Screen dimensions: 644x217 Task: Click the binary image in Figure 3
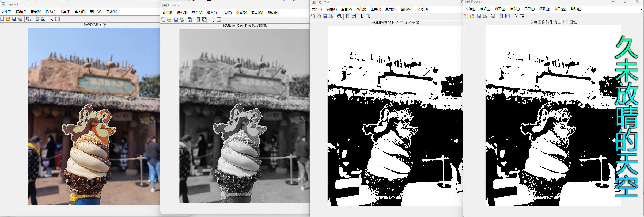click(x=395, y=116)
